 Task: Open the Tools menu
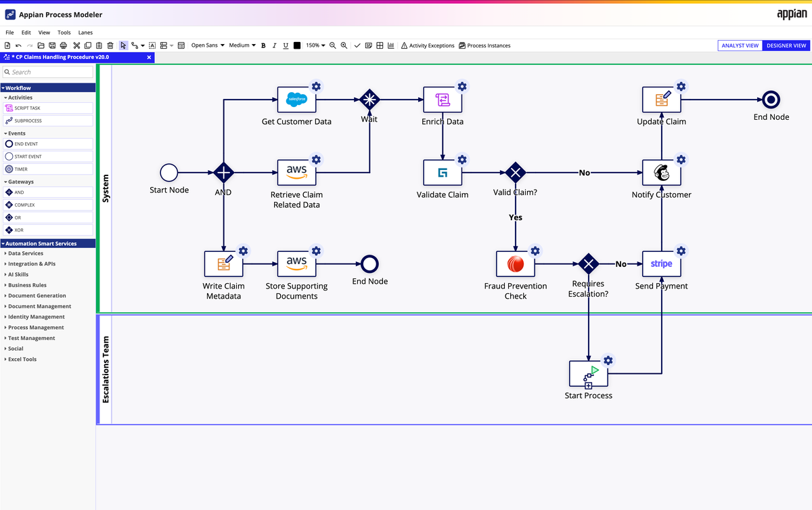64,33
